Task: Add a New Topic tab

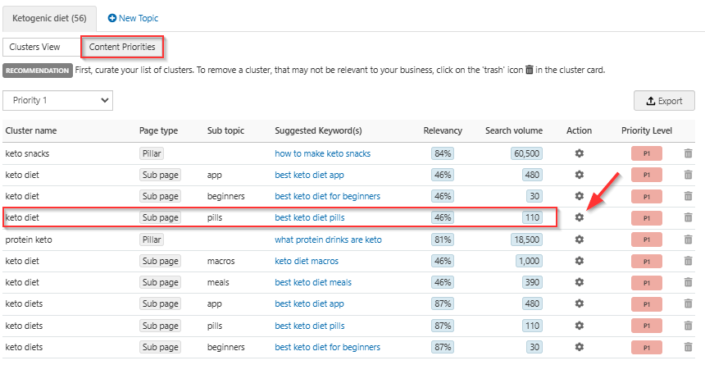Action: [x=133, y=18]
